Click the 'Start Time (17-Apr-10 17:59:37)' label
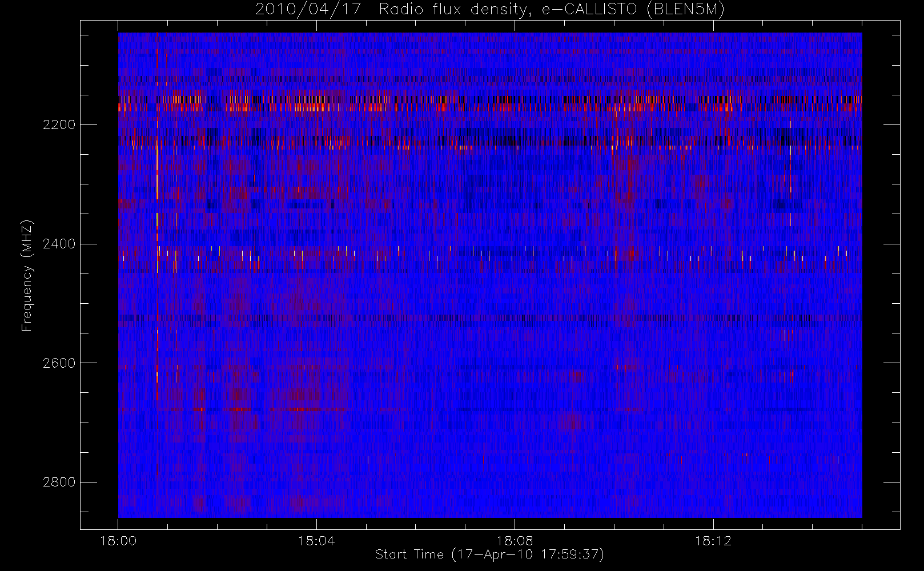 (x=489, y=554)
